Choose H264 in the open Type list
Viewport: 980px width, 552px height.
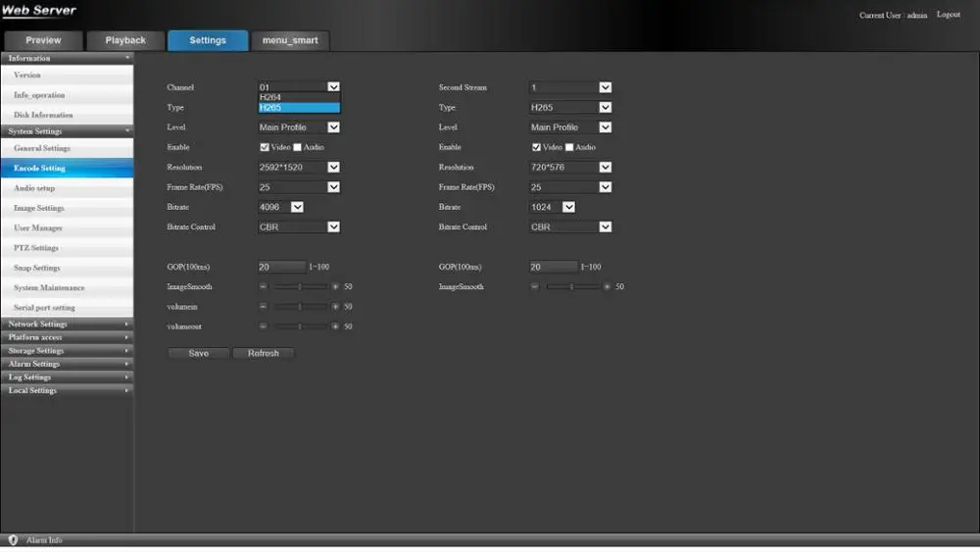(x=299, y=97)
